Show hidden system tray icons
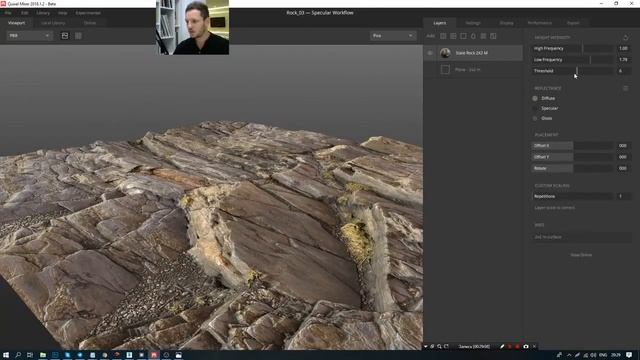Viewport: 640px width, 360px height. click(x=569, y=355)
